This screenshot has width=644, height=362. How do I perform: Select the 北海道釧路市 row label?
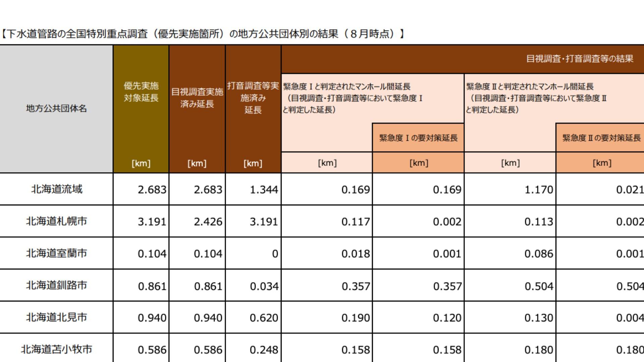56,285
